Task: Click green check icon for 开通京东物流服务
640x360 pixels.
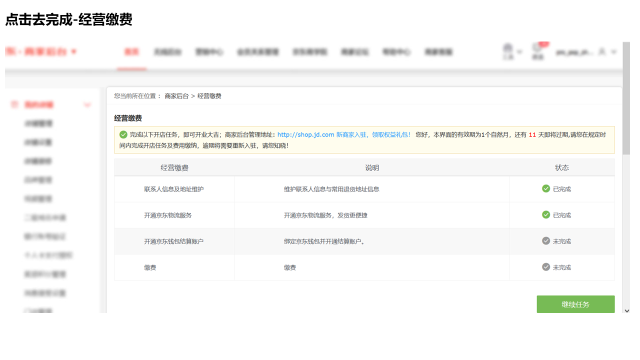Action: tap(546, 215)
